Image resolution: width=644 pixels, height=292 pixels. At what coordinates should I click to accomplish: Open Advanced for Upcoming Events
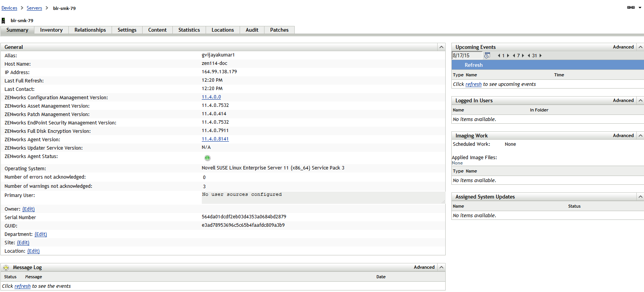point(623,47)
